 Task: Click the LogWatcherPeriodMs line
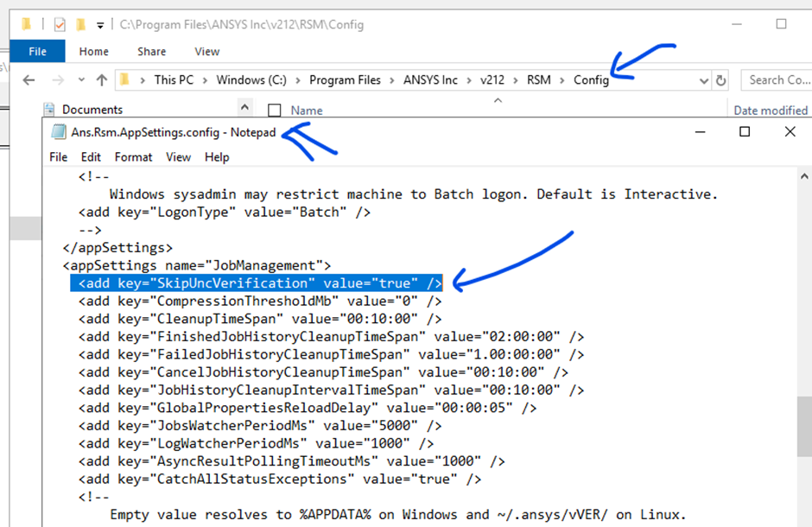tap(256, 444)
